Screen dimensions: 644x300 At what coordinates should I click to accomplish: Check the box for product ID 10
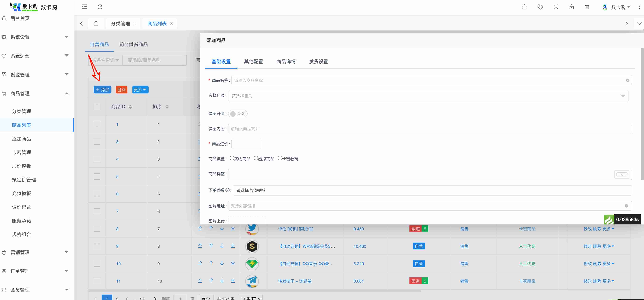(97, 263)
